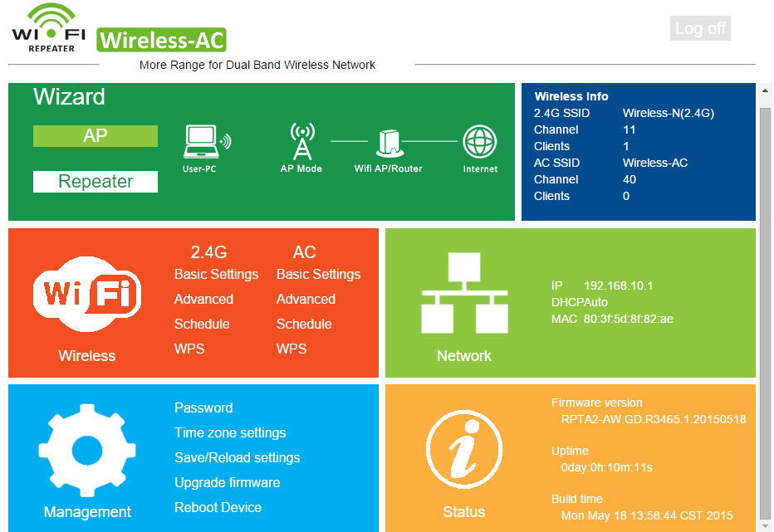Click Reboot Device link
The image size is (774, 532).
pyautogui.click(x=218, y=507)
